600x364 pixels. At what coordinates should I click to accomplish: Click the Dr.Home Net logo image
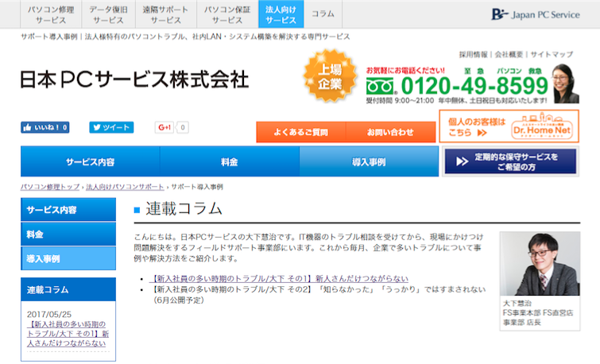(x=542, y=126)
